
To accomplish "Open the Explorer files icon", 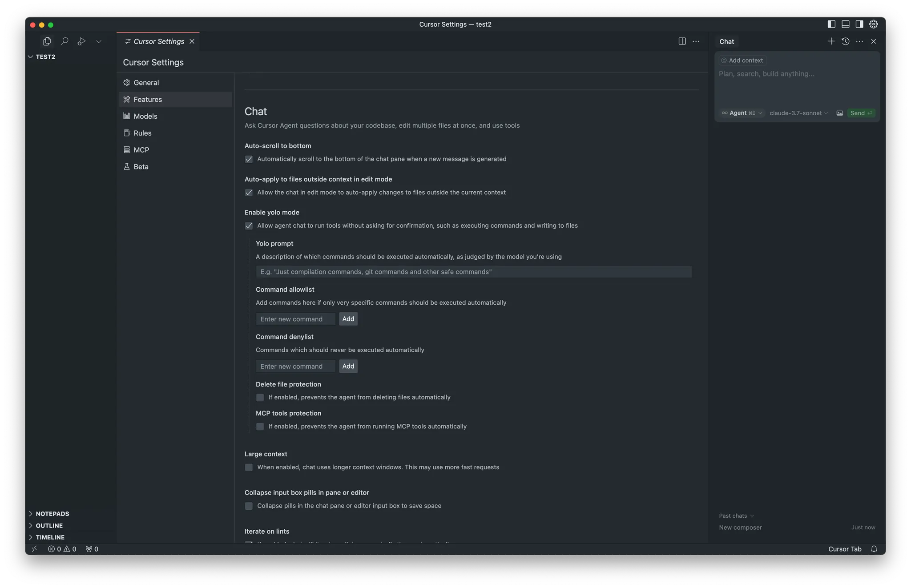I will pyautogui.click(x=47, y=41).
